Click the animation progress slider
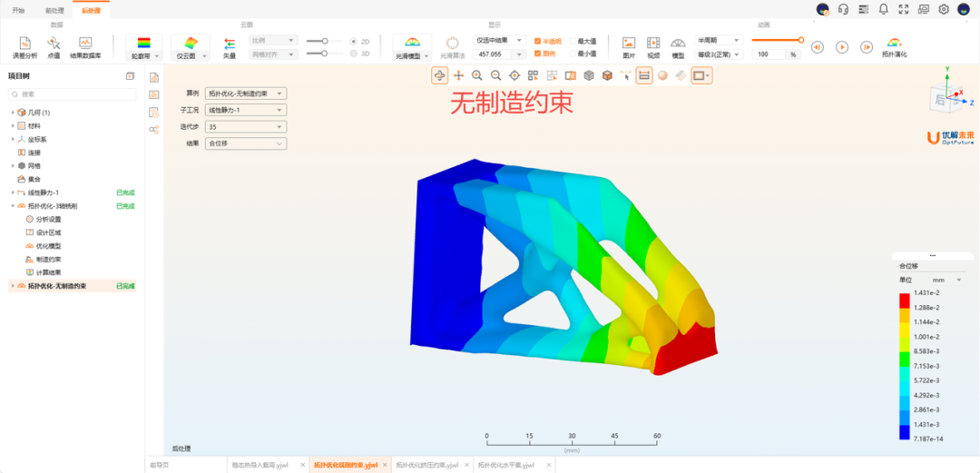Image resolution: width=980 pixels, height=473 pixels. pos(776,40)
